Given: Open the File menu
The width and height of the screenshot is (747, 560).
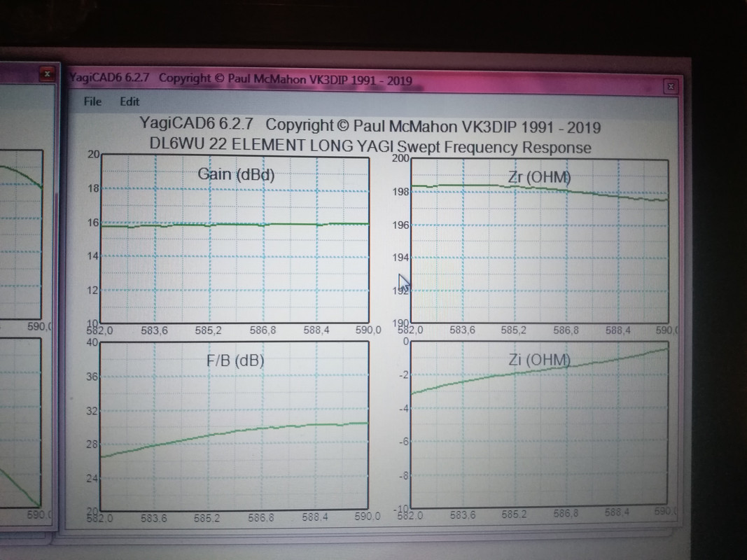Looking at the screenshot, I should coord(92,101).
